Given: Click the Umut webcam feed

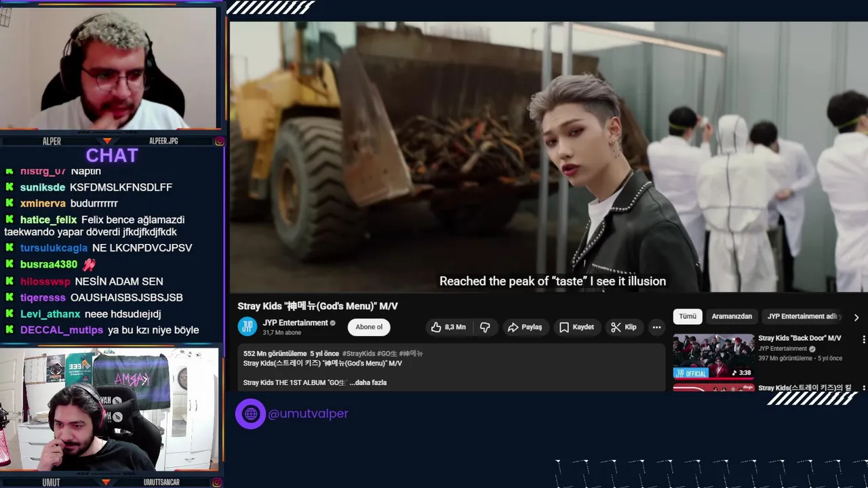Looking at the screenshot, I should [x=109, y=410].
